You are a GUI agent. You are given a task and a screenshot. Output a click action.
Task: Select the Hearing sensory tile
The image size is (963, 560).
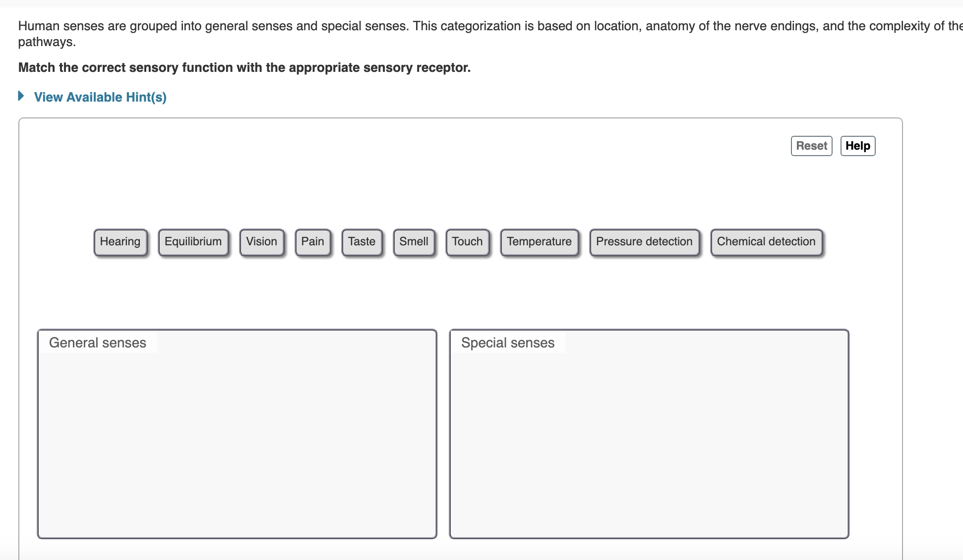pyautogui.click(x=120, y=242)
